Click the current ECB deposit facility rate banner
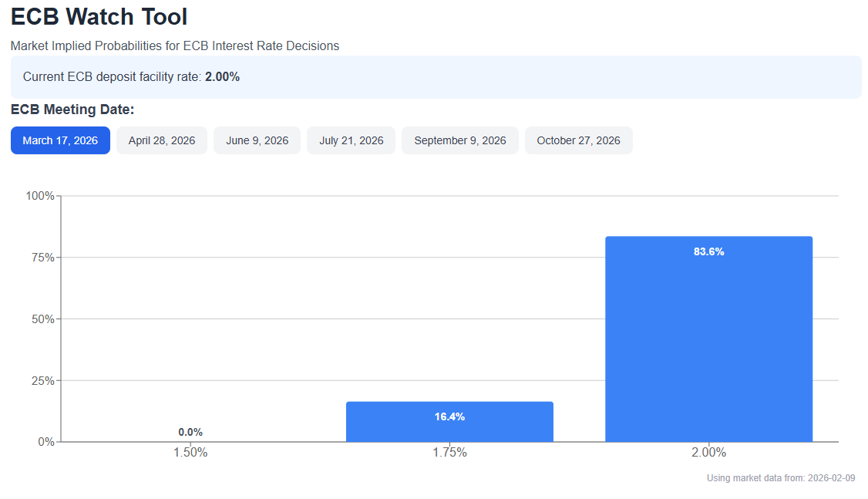 click(x=436, y=77)
